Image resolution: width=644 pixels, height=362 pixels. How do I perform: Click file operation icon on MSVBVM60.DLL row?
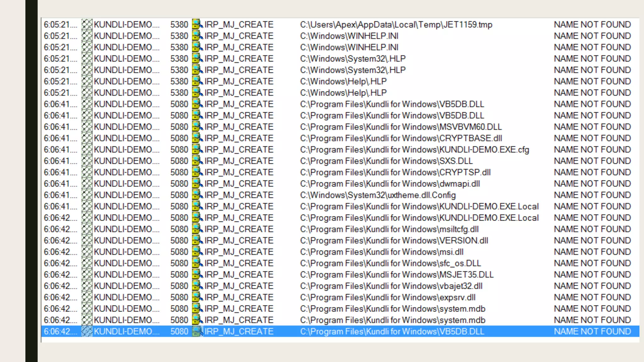point(197,127)
